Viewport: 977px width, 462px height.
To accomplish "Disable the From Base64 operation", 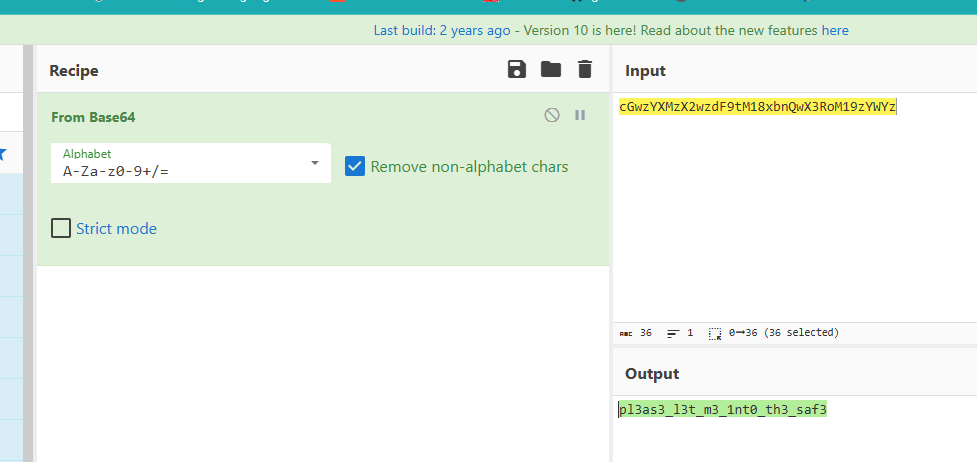I will pyautogui.click(x=552, y=115).
